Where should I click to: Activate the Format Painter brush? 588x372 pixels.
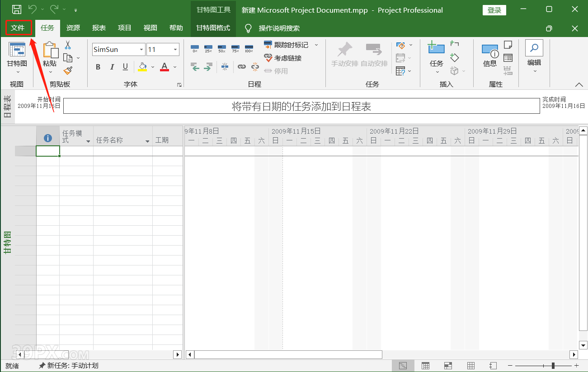68,70
